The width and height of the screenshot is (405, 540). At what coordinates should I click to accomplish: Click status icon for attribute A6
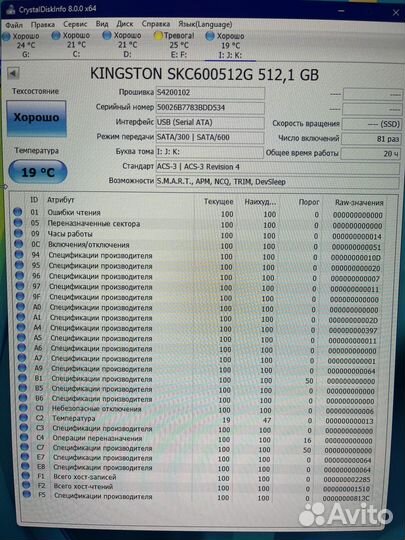tap(21, 347)
